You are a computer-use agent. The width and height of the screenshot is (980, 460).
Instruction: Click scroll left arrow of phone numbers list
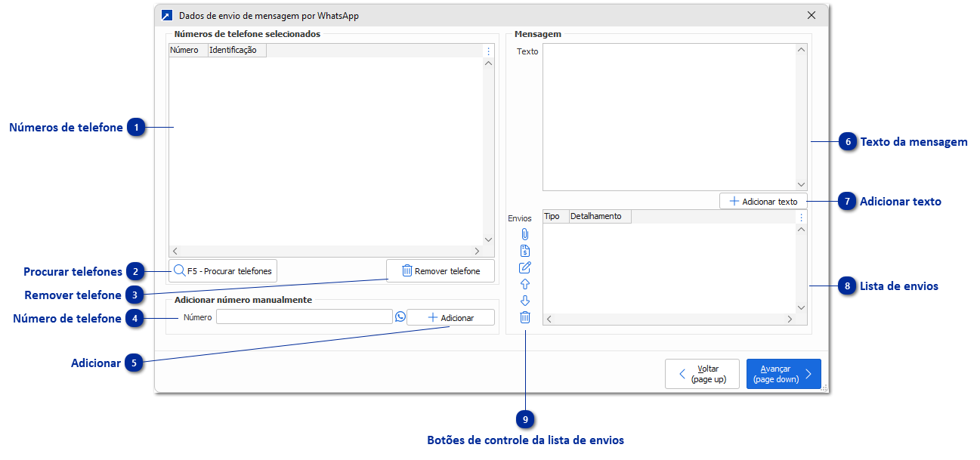point(175,251)
